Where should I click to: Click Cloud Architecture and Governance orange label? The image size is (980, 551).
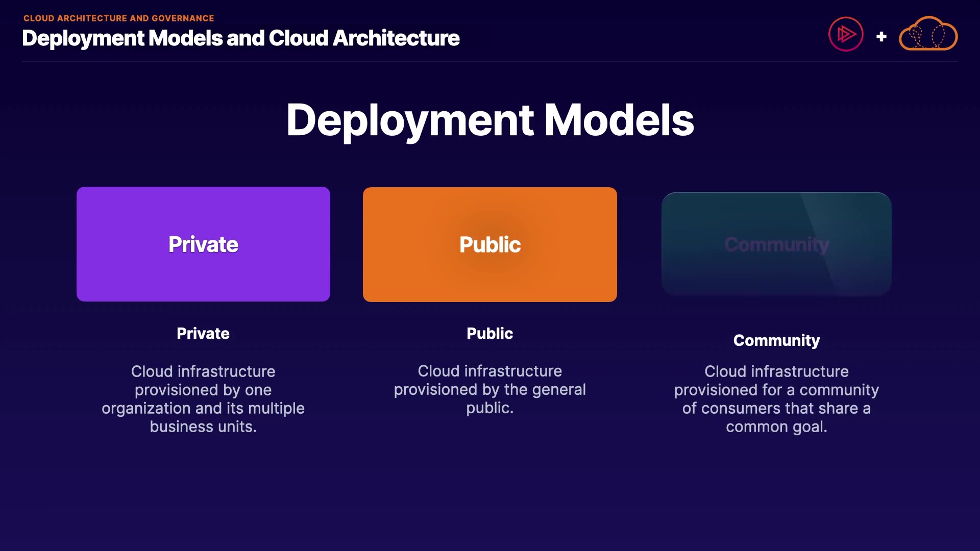tap(118, 18)
